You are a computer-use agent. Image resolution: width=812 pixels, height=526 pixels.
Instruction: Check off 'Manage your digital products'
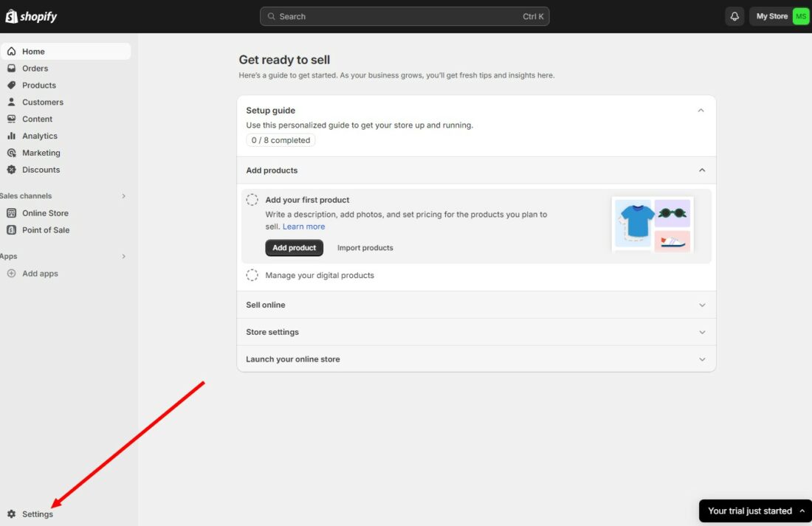(252, 274)
